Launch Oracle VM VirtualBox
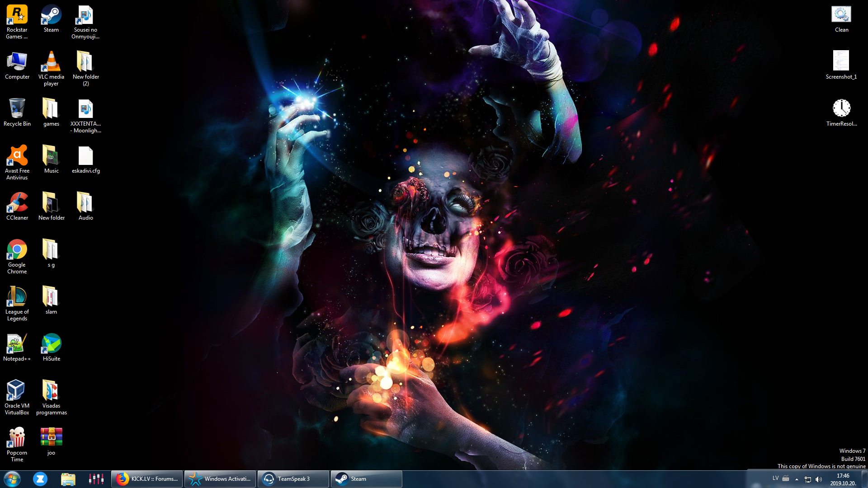 [x=17, y=398]
